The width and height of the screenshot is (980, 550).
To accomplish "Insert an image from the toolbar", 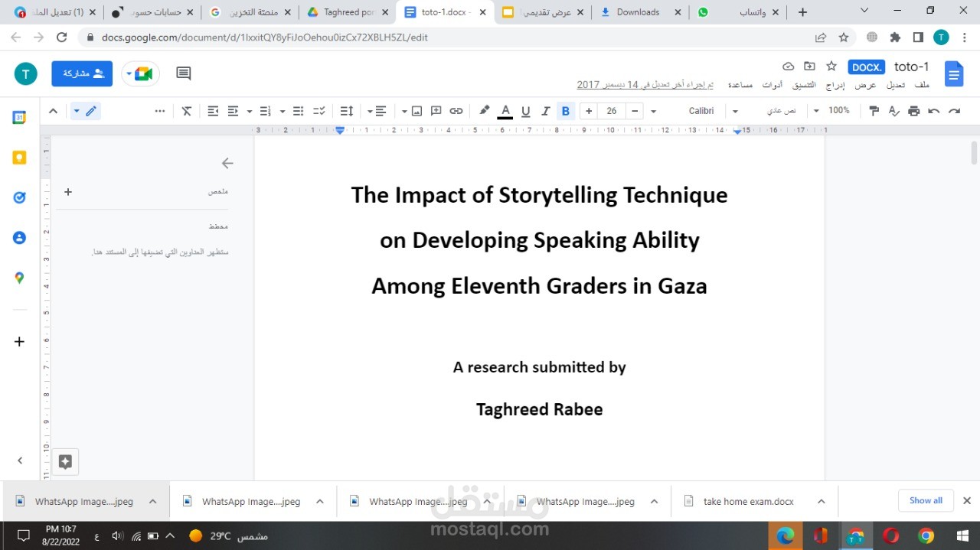I will (416, 111).
